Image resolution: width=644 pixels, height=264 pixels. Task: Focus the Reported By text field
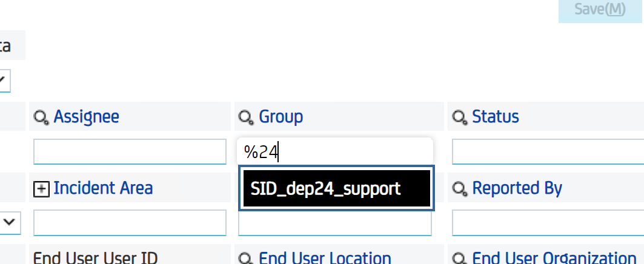[547, 223]
